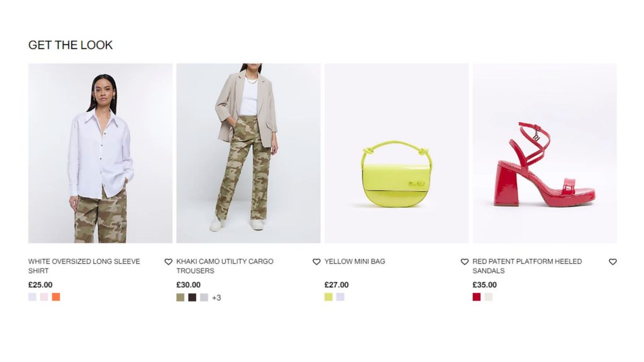This screenshot has width=644, height=362.
Task: Add yellow mini bag to wishlist
Action: (x=465, y=262)
